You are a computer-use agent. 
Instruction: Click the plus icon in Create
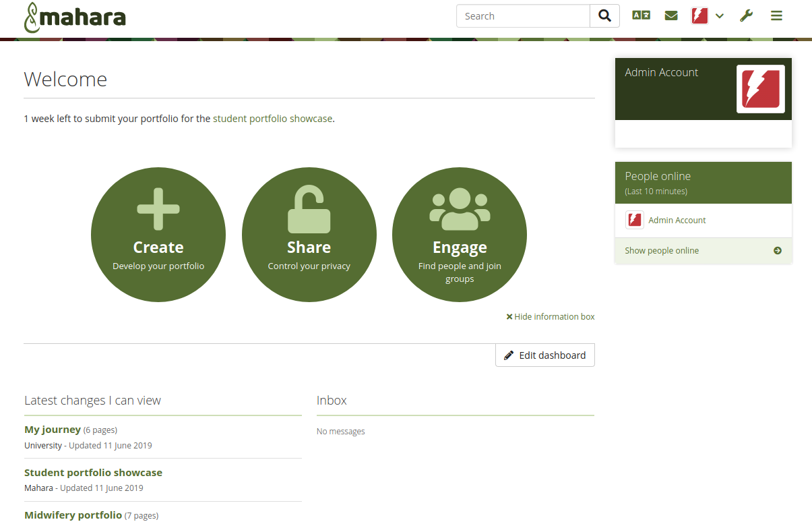(x=158, y=209)
